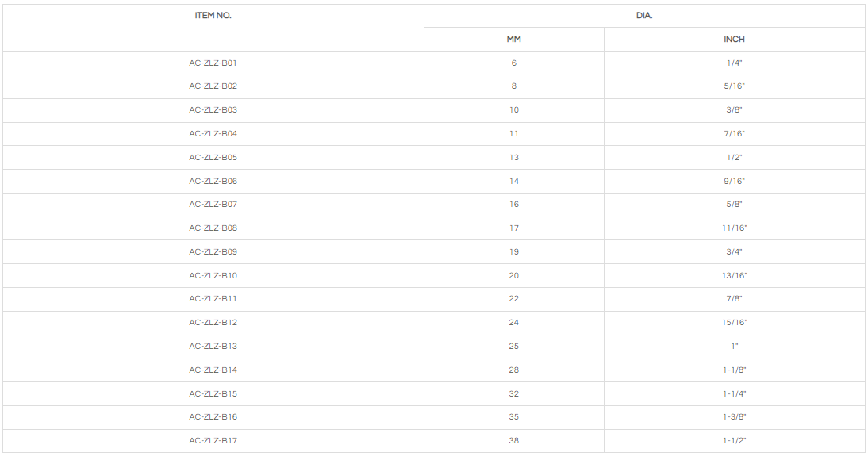The image size is (868, 456).
Task: Select the 35 mm diameter cell
Action: pos(514,417)
